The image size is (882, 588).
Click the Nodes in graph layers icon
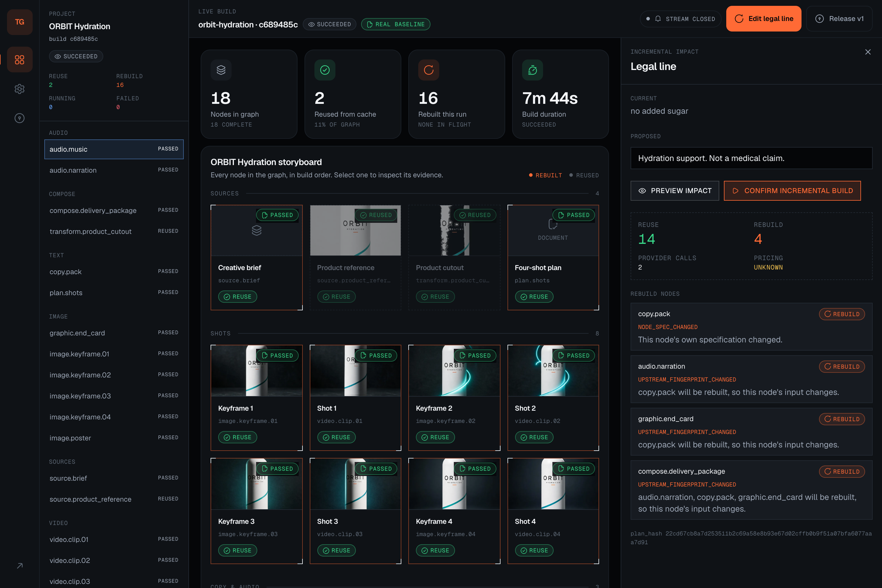221,70
